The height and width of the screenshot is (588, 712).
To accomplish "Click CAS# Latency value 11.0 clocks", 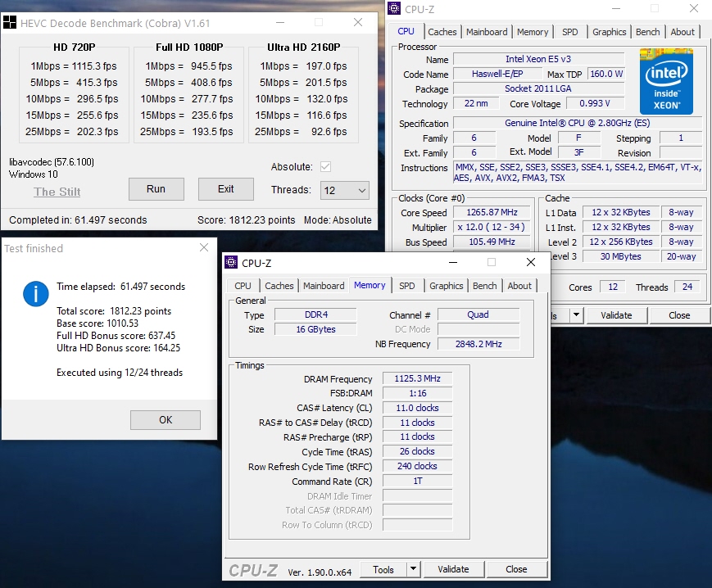I will pyautogui.click(x=417, y=408).
